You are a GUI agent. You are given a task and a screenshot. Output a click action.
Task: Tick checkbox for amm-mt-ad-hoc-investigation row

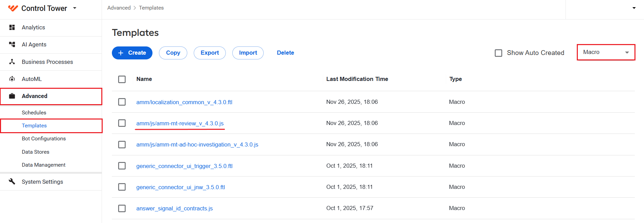pos(122,144)
